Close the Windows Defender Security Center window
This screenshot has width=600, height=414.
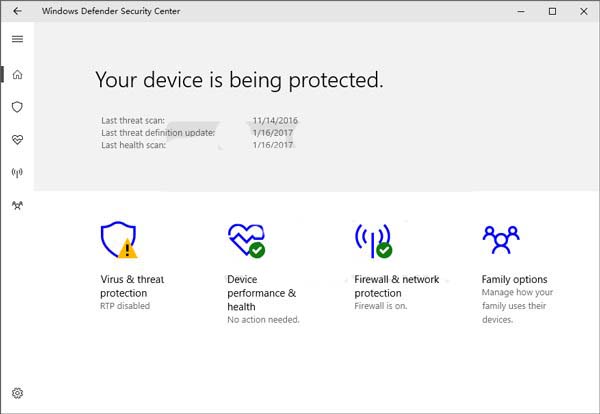click(x=584, y=11)
